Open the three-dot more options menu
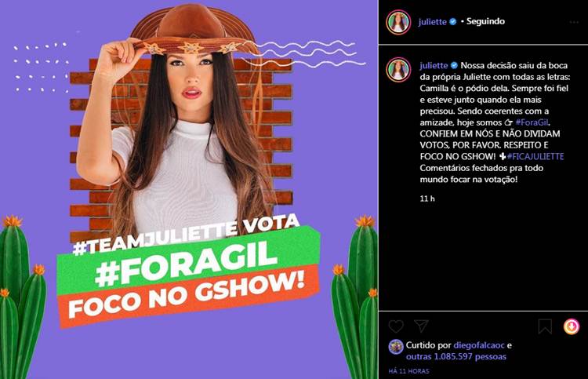588x379 pixels. click(x=574, y=22)
